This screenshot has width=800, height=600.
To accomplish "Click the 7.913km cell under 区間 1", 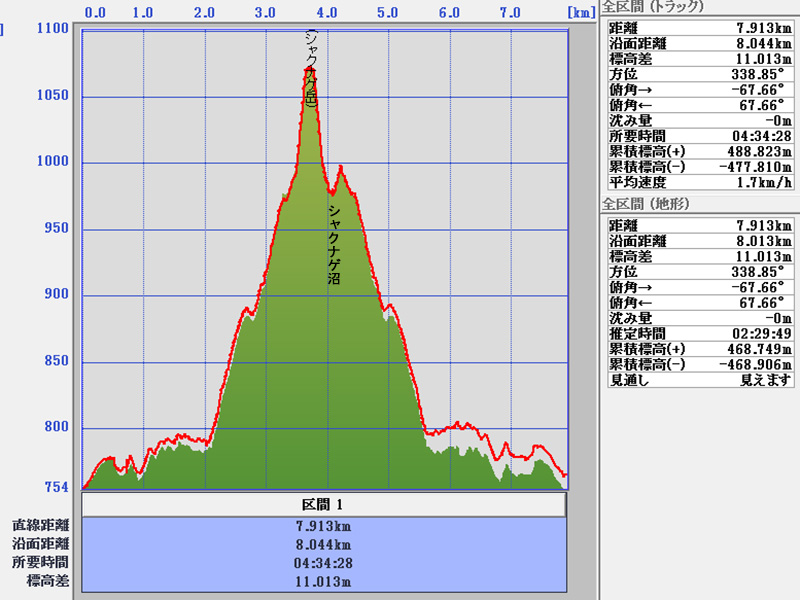I will coord(323,525).
